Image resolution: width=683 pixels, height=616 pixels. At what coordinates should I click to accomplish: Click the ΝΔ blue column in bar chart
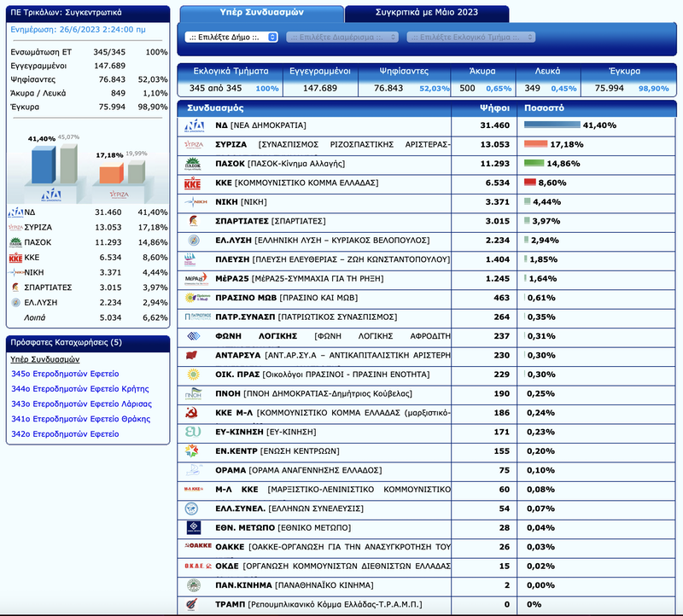[x=44, y=165]
